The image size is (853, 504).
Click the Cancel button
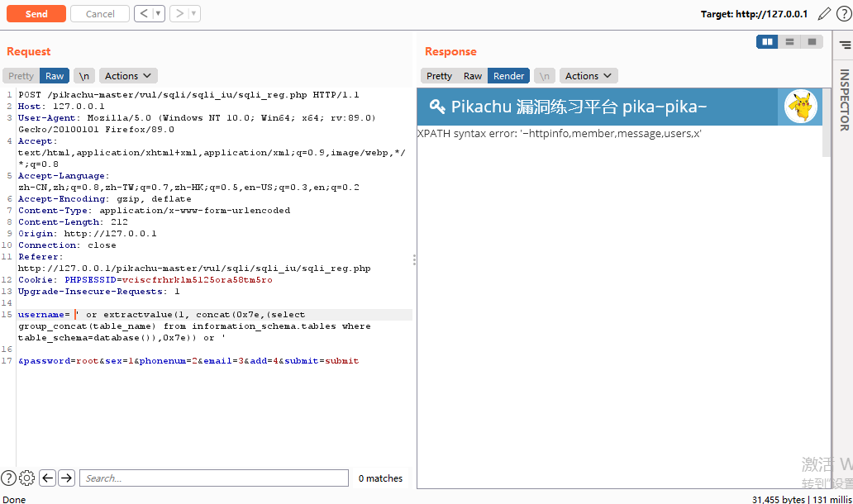[100, 13]
